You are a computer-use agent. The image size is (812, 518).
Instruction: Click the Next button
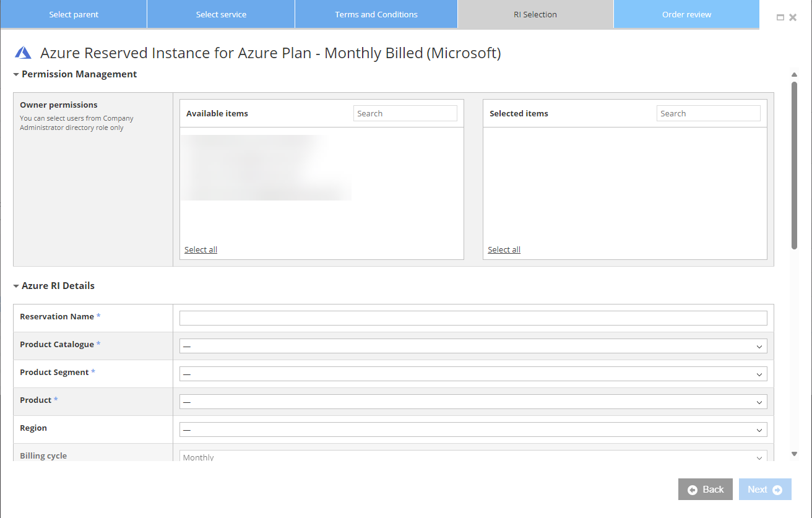point(765,490)
